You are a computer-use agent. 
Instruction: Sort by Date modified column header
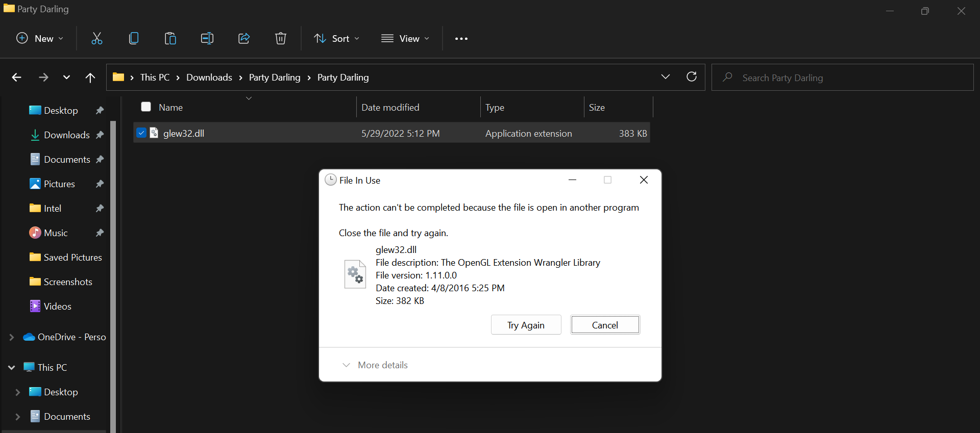coord(390,108)
